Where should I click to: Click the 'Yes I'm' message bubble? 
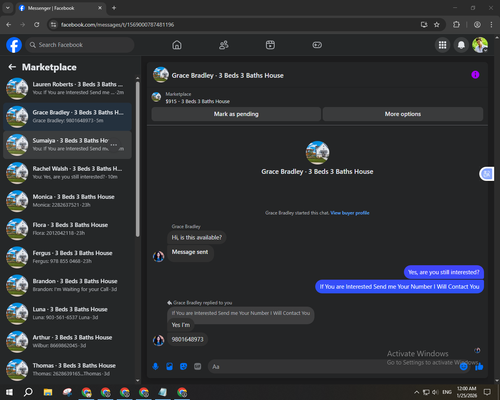[181, 325]
